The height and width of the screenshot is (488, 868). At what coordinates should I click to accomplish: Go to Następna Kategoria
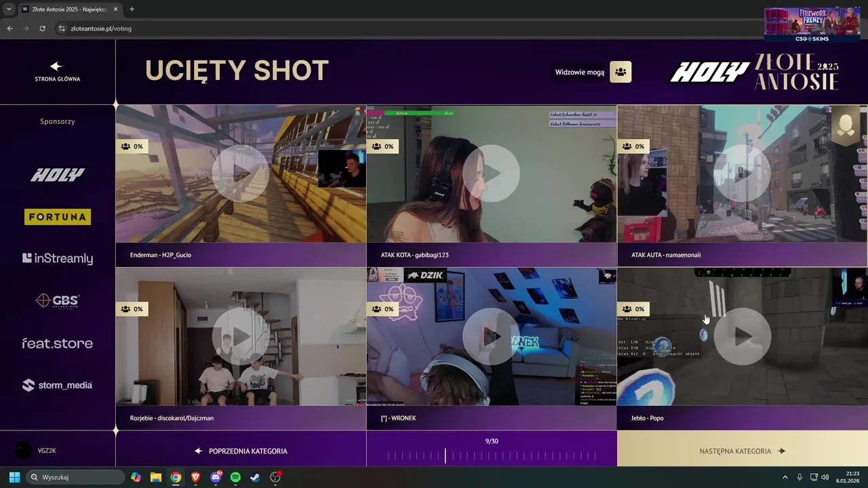tap(742, 451)
